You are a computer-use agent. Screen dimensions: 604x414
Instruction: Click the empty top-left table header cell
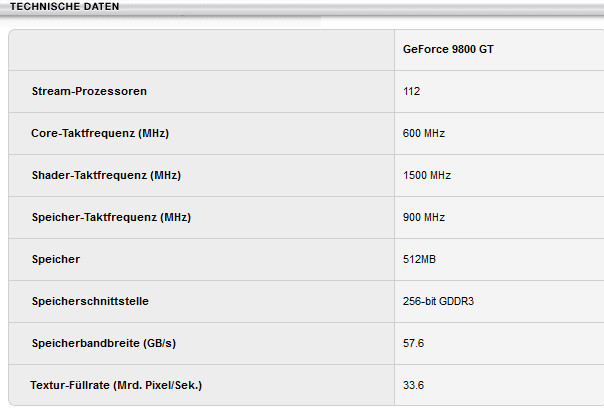pyautogui.click(x=201, y=49)
